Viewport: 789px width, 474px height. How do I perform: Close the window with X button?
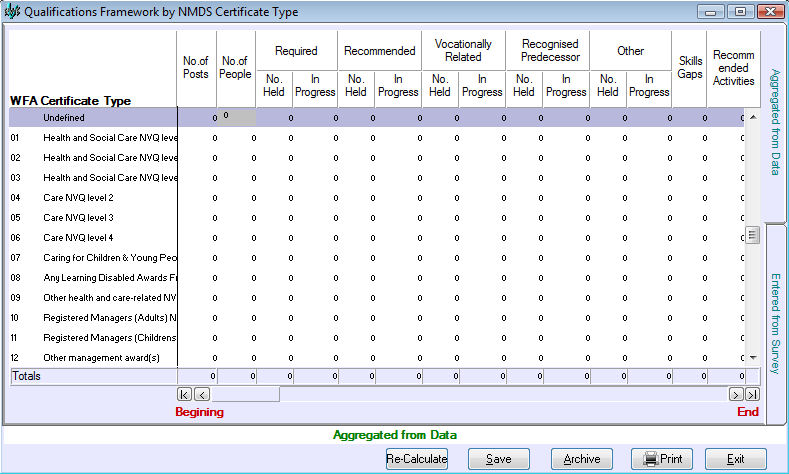(x=770, y=12)
